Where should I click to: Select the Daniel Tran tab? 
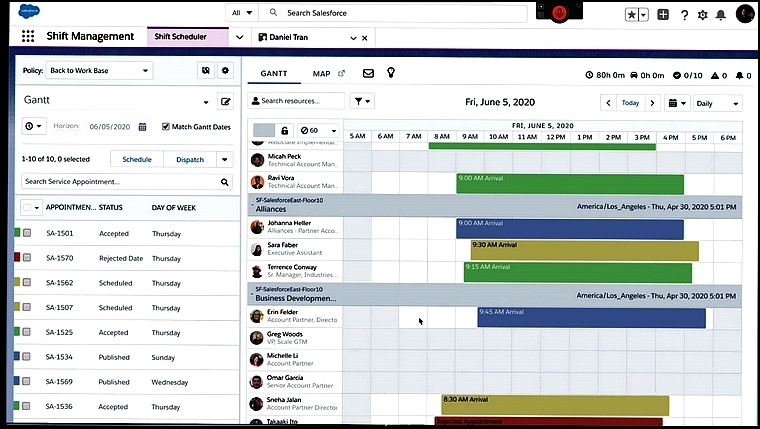pyautogui.click(x=289, y=37)
